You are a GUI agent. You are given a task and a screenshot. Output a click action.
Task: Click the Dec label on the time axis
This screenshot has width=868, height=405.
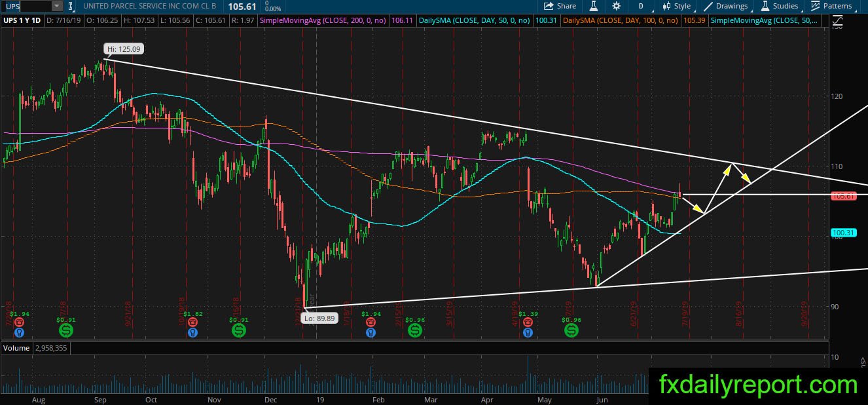(x=270, y=399)
